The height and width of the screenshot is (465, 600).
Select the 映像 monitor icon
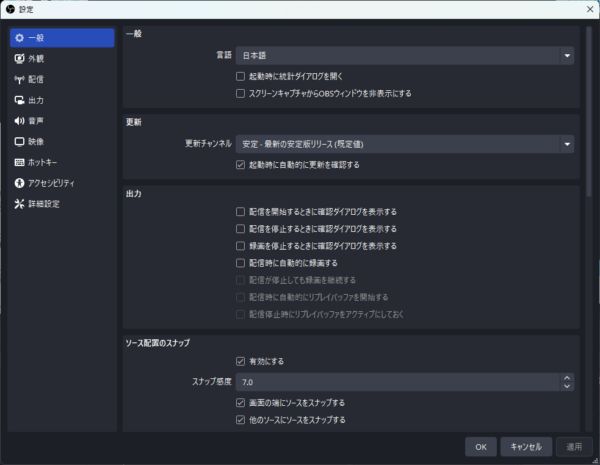pos(19,142)
